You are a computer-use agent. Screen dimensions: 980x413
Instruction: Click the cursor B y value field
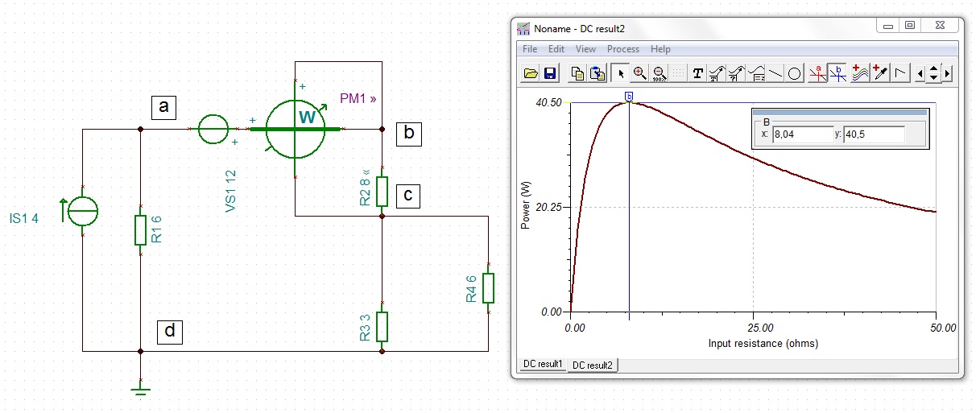click(x=874, y=134)
